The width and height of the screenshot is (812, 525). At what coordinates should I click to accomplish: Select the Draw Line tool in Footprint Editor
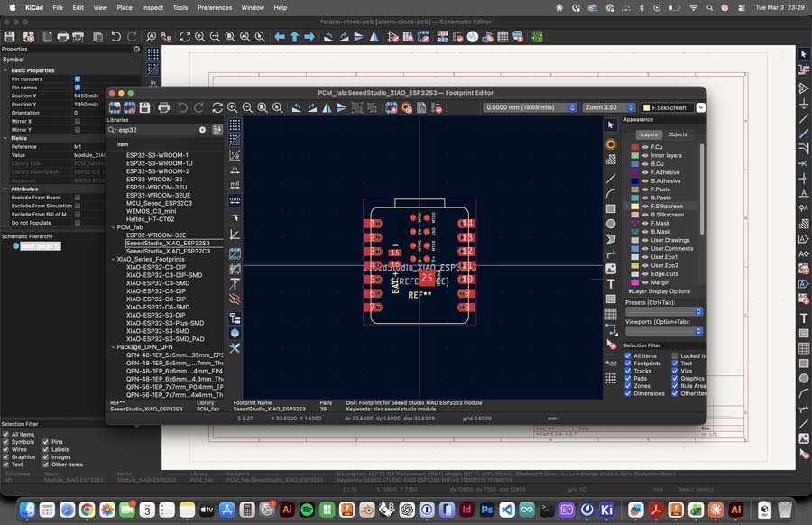pos(611,179)
